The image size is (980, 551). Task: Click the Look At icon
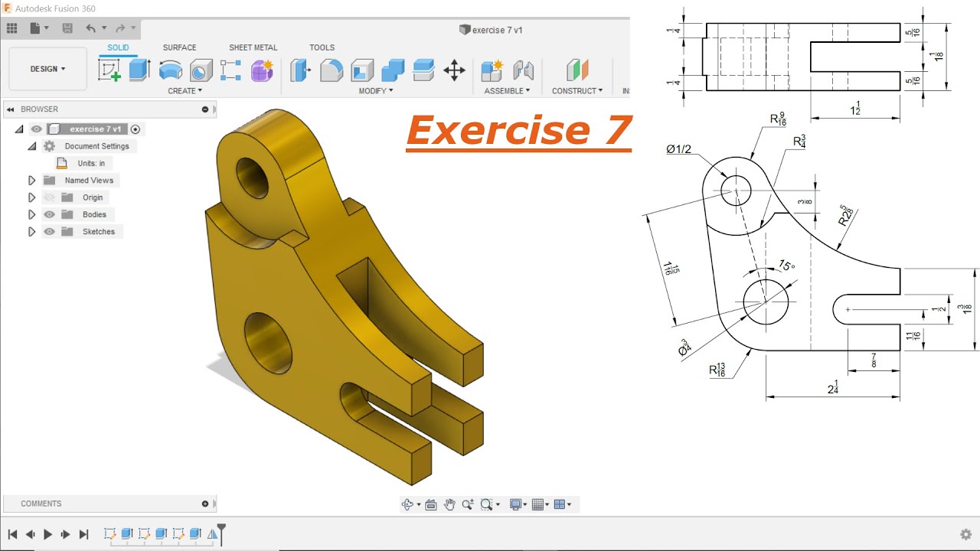431,504
